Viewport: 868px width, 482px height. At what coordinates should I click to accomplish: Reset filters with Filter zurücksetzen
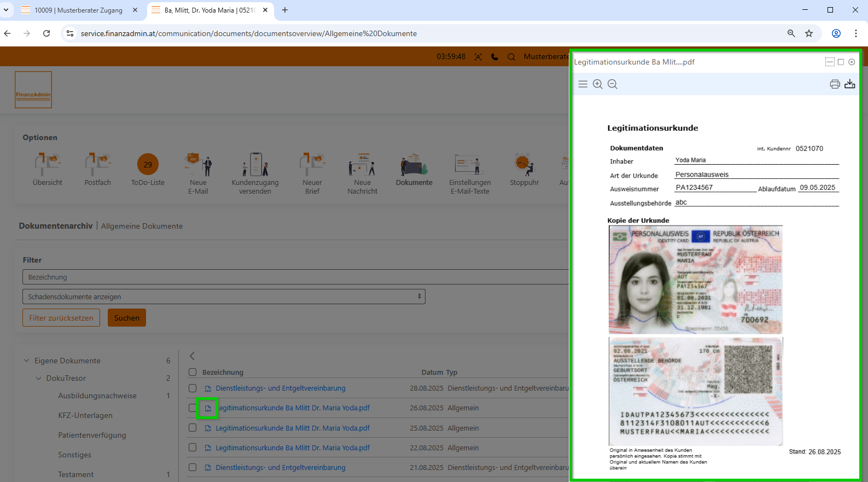(x=61, y=318)
